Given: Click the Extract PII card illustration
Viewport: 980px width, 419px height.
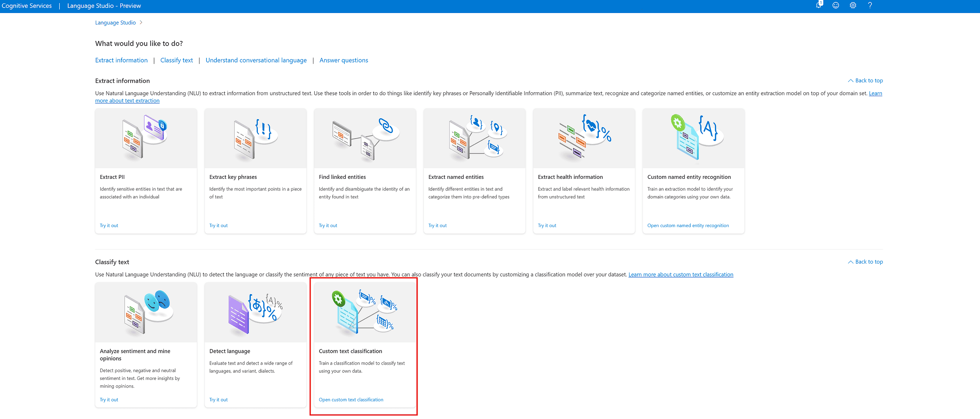Looking at the screenshot, I should pos(146,137).
